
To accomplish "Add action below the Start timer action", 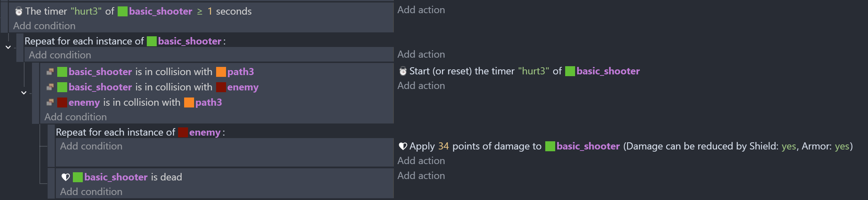I will (x=421, y=86).
